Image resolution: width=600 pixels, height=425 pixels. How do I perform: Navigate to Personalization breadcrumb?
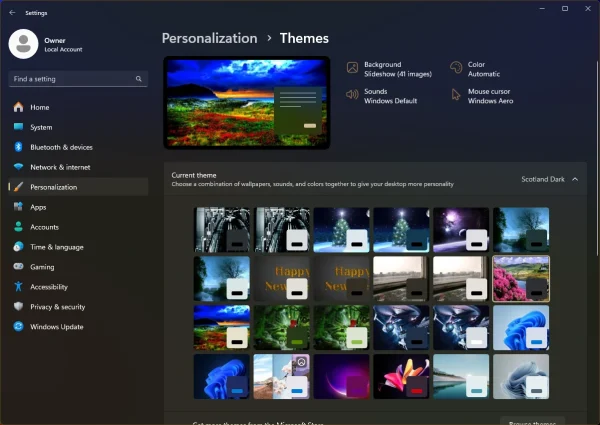(209, 38)
